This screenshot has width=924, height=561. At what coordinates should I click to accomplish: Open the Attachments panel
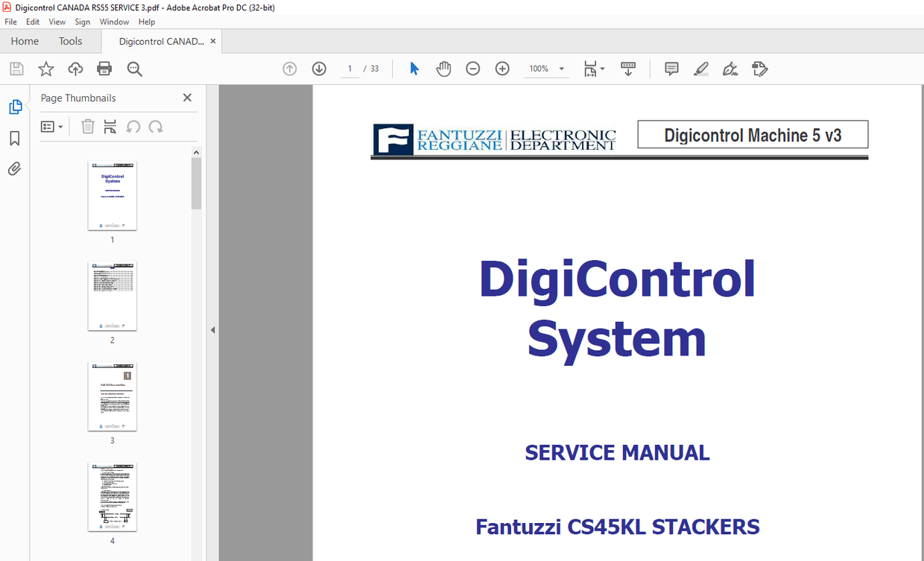(x=14, y=168)
